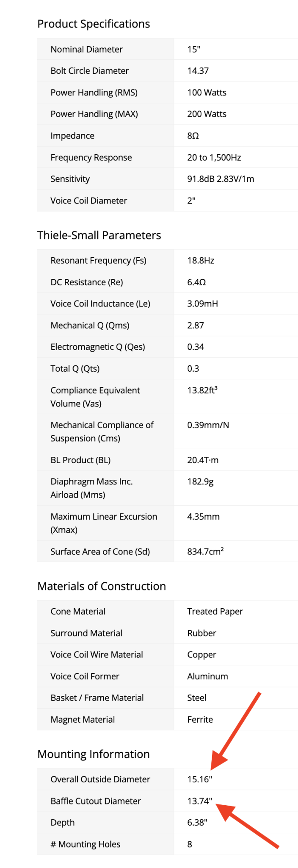Click the Voice Coil Inductance 3.09mH value

click(x=203, y=303)
